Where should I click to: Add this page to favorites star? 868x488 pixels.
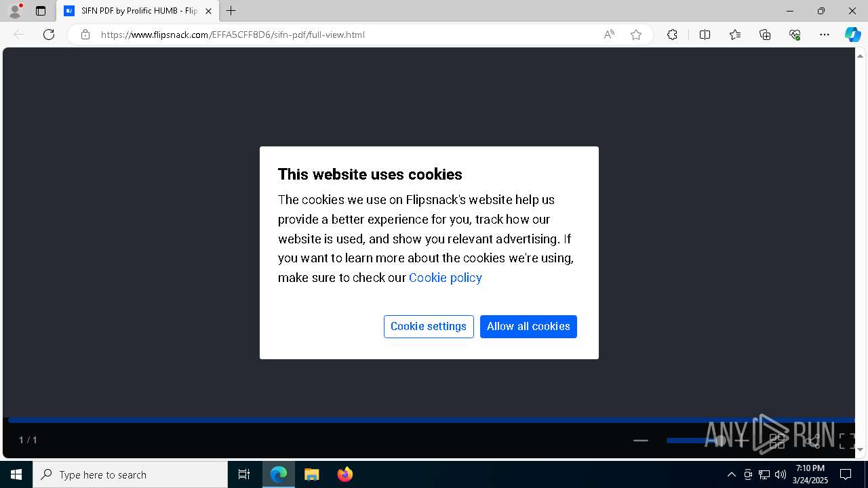tap(635, 35)
